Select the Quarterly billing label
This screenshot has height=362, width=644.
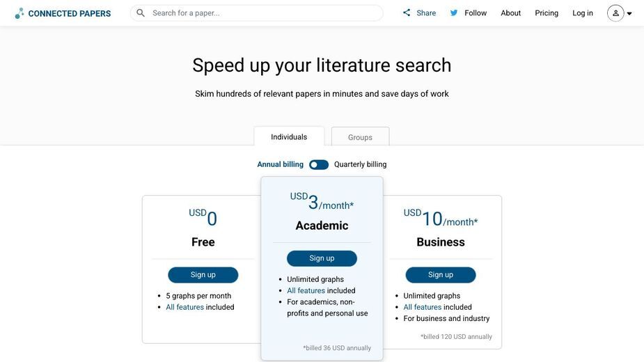360,164
